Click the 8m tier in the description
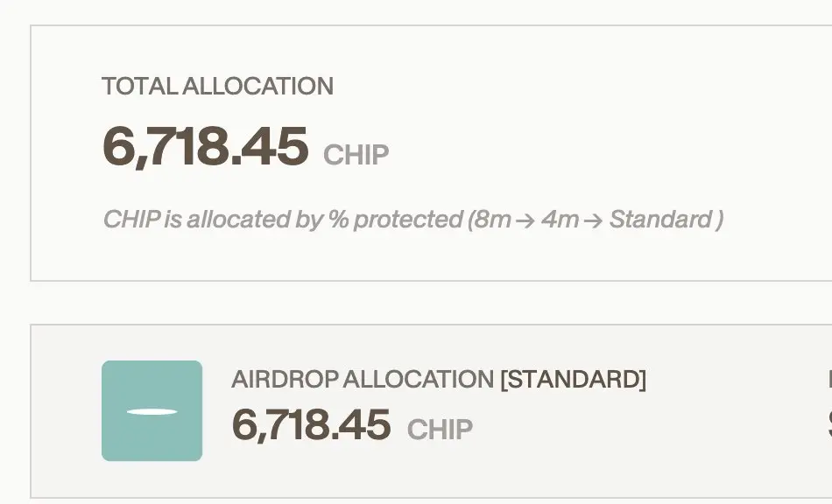 [x=493, y=220]
